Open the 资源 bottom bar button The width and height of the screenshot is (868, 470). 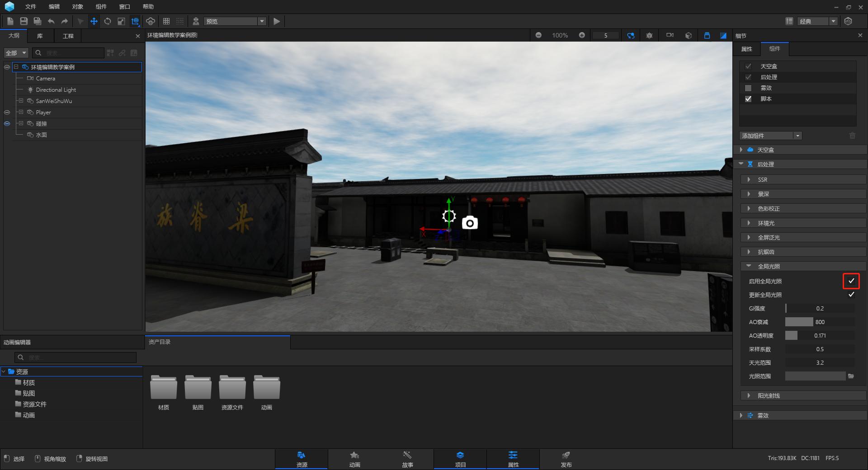pos(302,459)
